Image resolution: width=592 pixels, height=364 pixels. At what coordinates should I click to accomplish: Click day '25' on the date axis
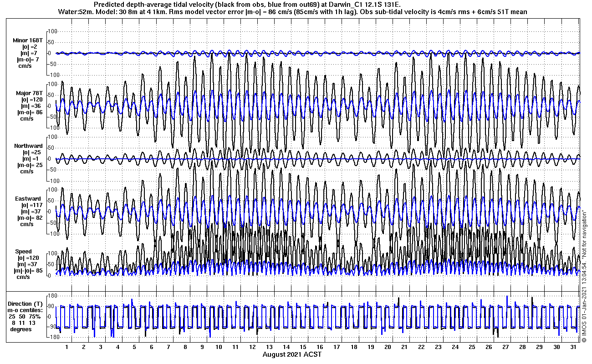471,347
